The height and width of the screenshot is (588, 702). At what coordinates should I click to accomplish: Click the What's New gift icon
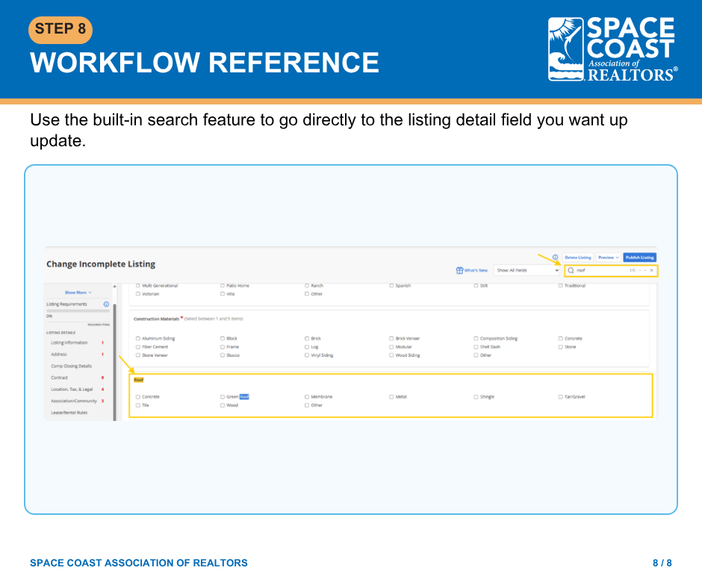[x=459, y=270]
